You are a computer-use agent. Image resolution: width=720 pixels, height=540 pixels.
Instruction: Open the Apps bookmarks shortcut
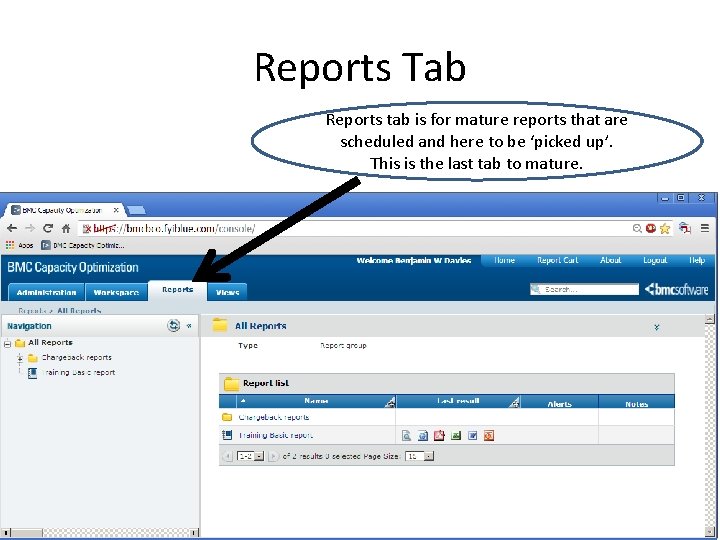pos(20,245)
